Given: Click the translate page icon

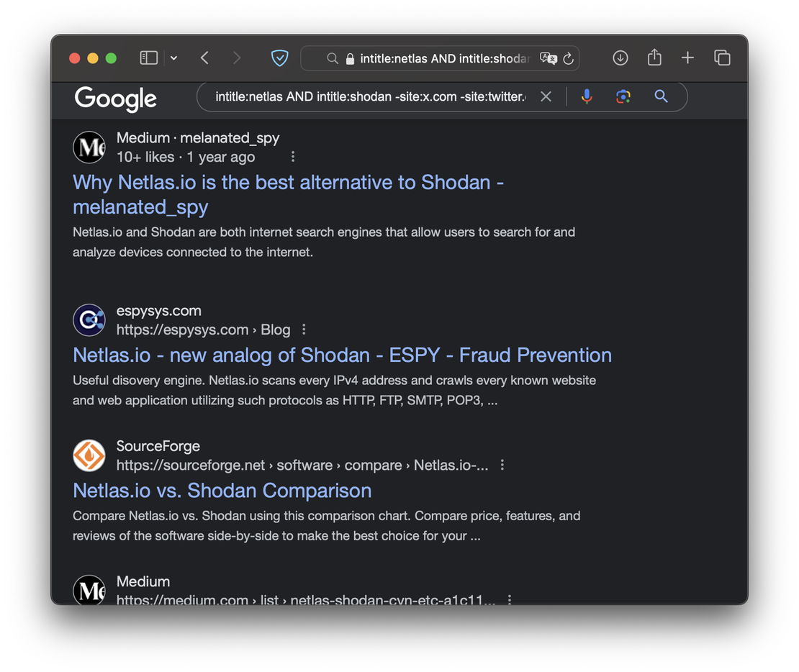Looking at the screenshot, I should pos(549,58).
